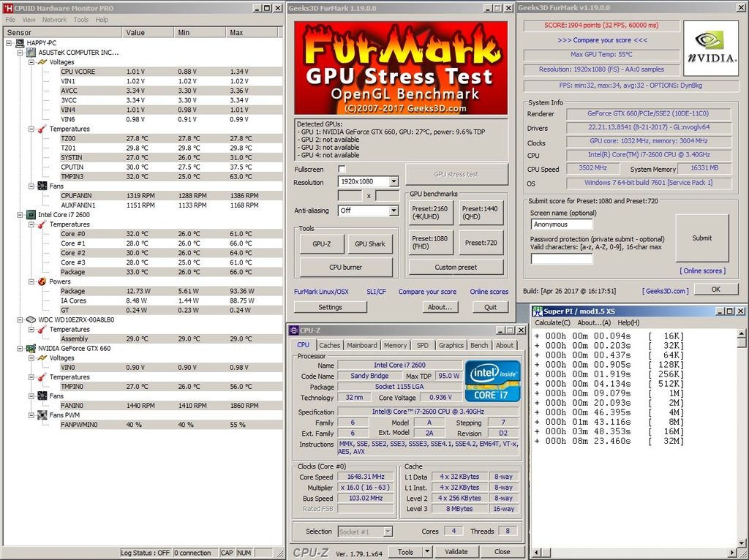Click the HAPPY-PC computer icon in the tree

20,43
